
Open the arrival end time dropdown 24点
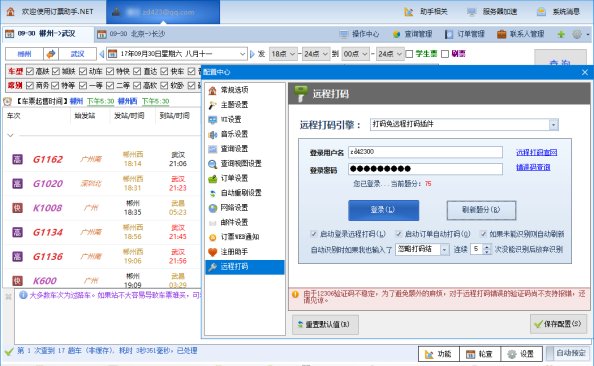(390, 54)
